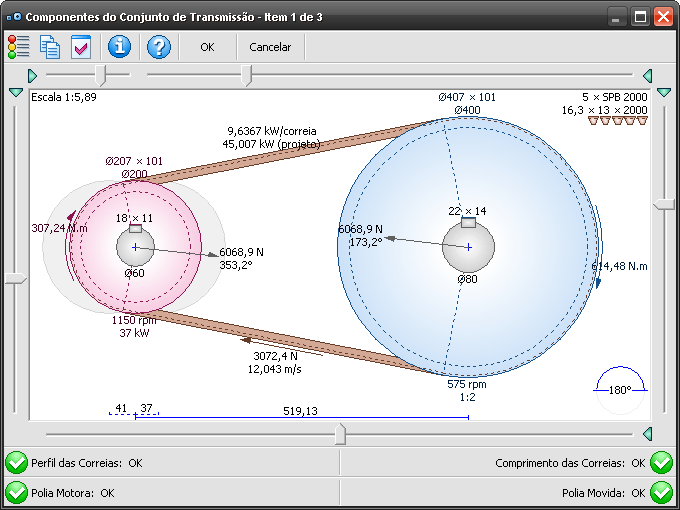Viewport: 680px width, 510px height.
Task: Open help with the question mark icon
Action: pos(159,47)
